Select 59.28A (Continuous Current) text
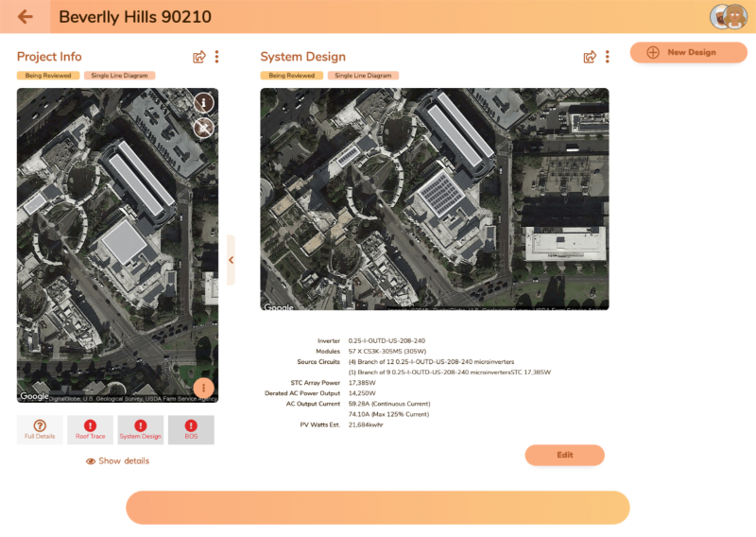Image resolution: width=756 pixels, height=537 pixels. coord(389,404)
